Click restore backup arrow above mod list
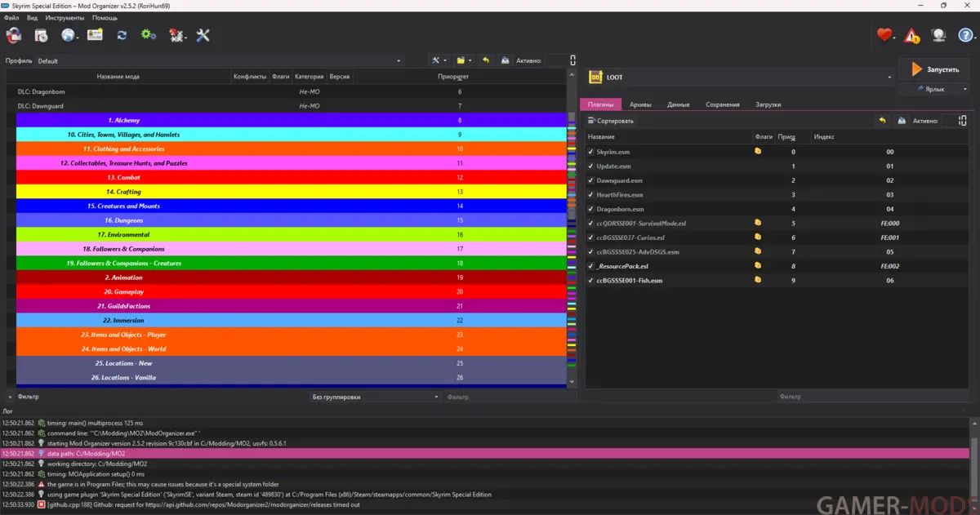The image size is (980, 515). click(x=486, y=60)
